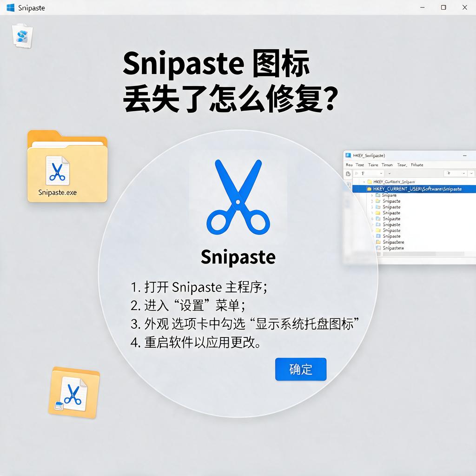Click the far-right toolbar dropdown arrow
The width and height of the screenshot is (476, 476).
[471, 173]
